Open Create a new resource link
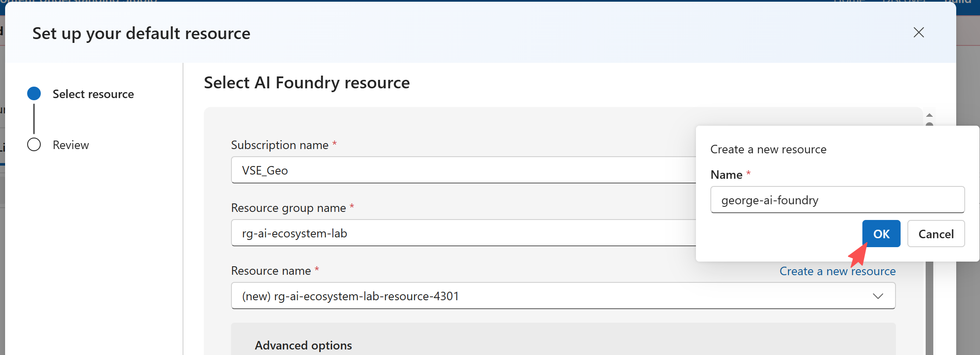Viewport: 980px width, 355px height. (x=837, y=271)
